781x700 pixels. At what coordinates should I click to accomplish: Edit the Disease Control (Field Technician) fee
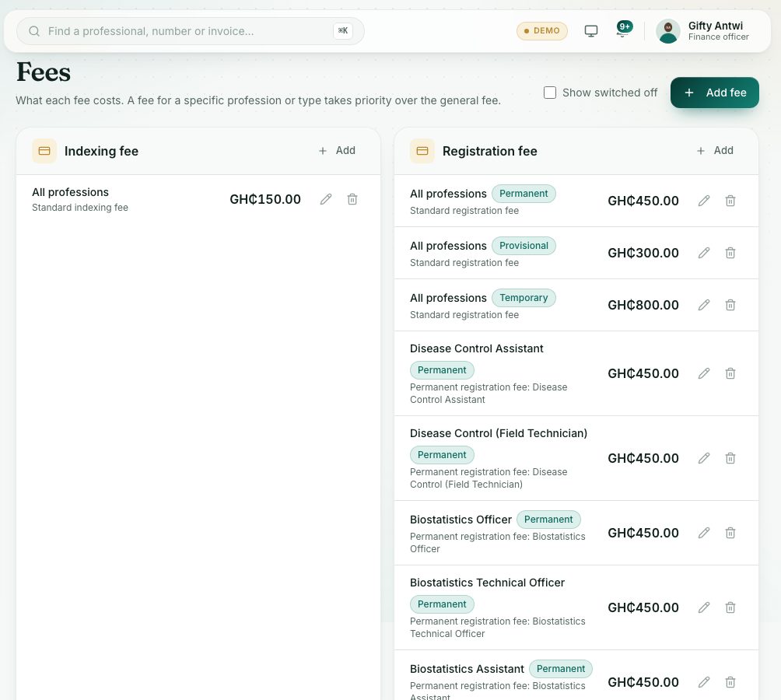[704, 458]
